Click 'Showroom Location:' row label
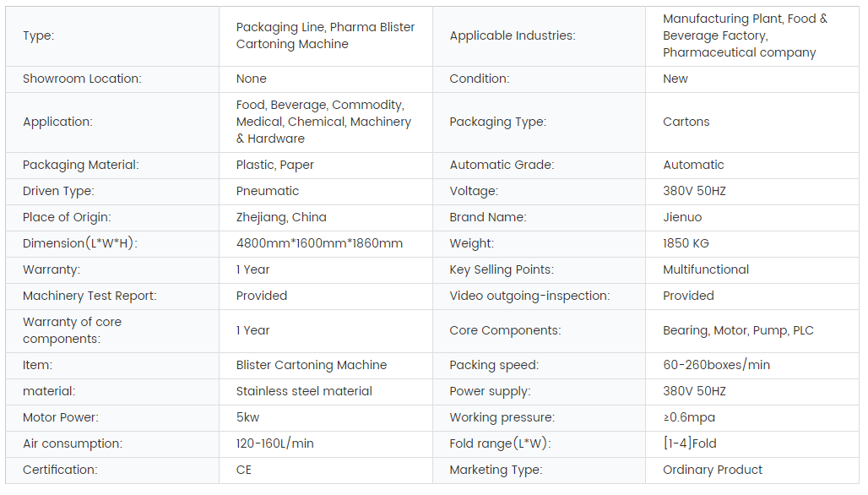 point(82,79)
